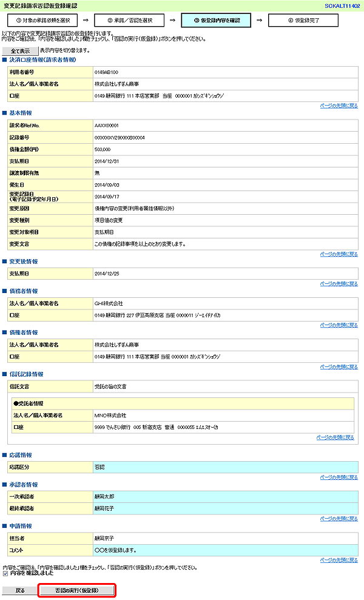
Task: Click ページの先頭に戻る under 変更後情報 table
Action: pyautogui.click(x=339, y=283)
